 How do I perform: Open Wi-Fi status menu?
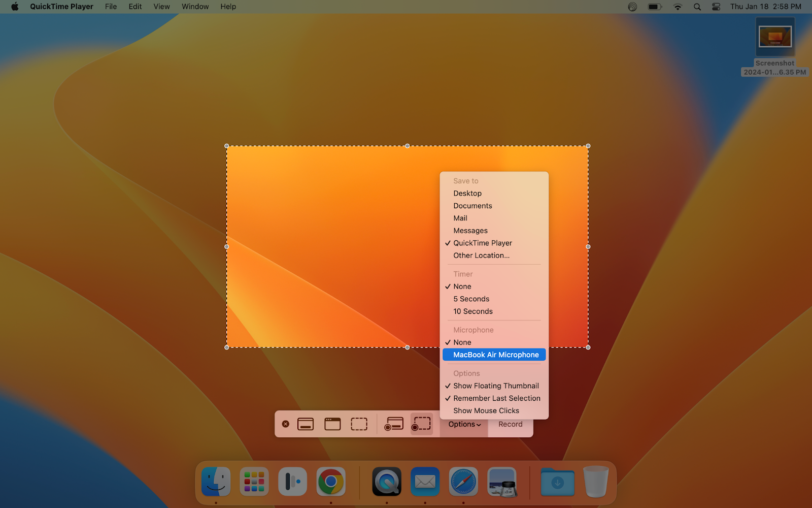pos(678,7)
